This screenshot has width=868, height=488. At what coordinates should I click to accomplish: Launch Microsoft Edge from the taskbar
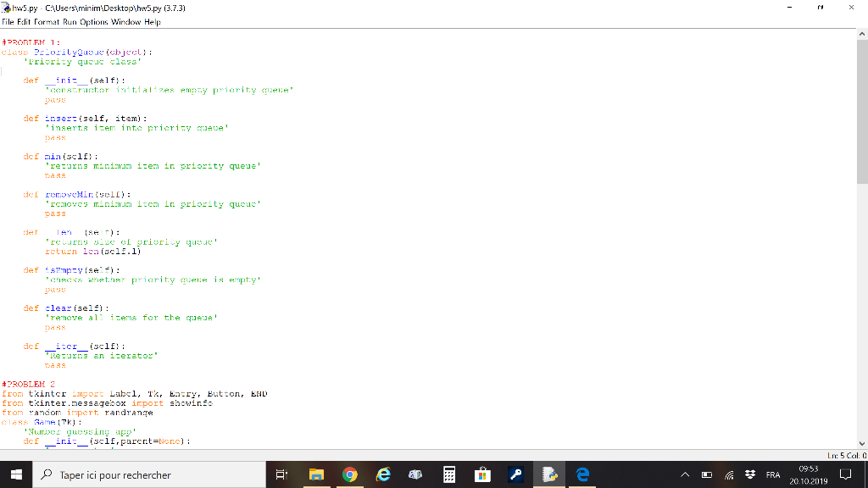[581, 474]
